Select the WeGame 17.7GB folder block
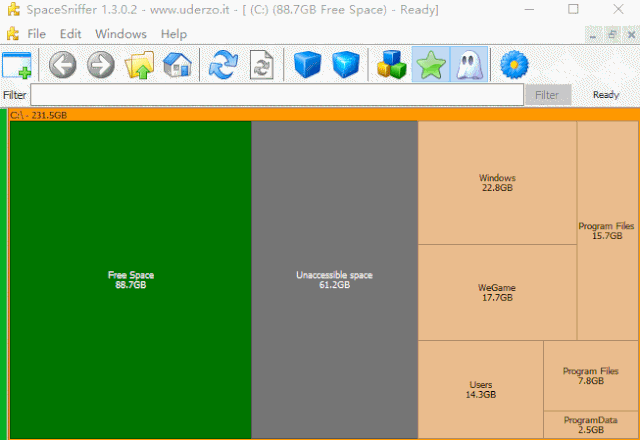Screen dimensions: 640x440 pos(496,292)
